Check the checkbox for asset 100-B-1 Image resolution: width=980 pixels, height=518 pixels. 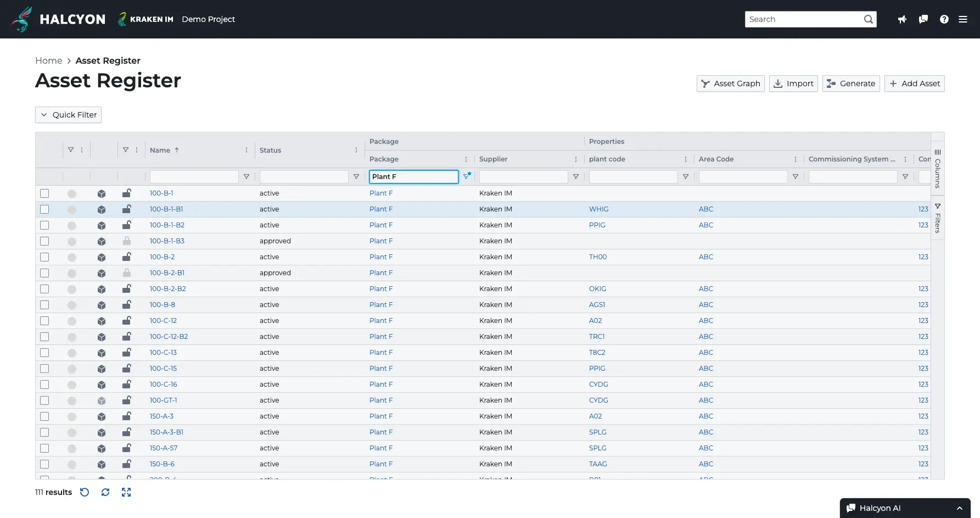44,193
